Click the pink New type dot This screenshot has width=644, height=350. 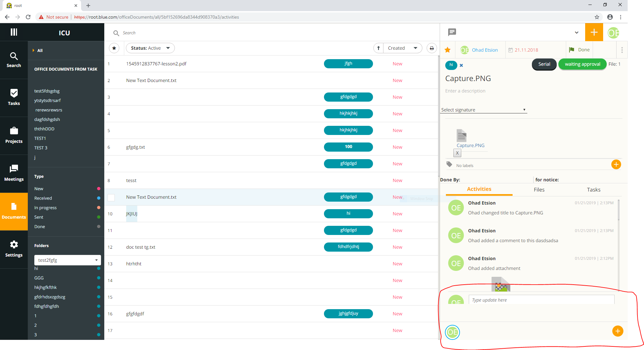point(99,189)
